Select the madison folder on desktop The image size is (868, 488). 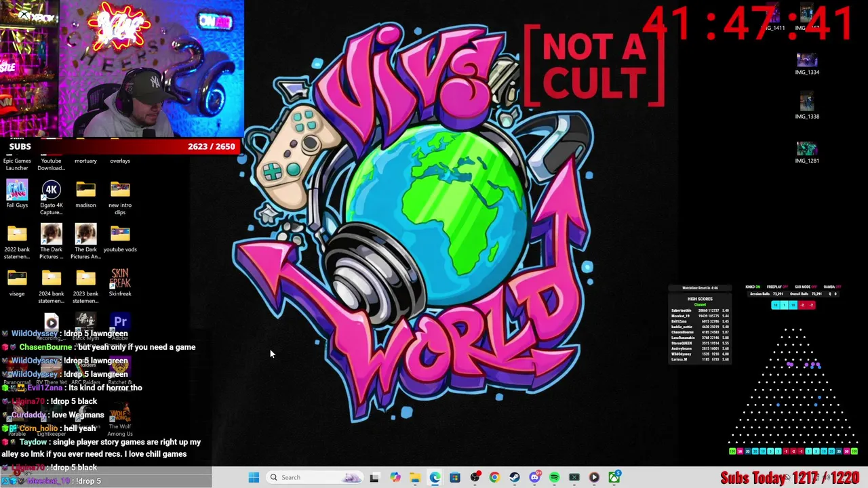(85, 194)
